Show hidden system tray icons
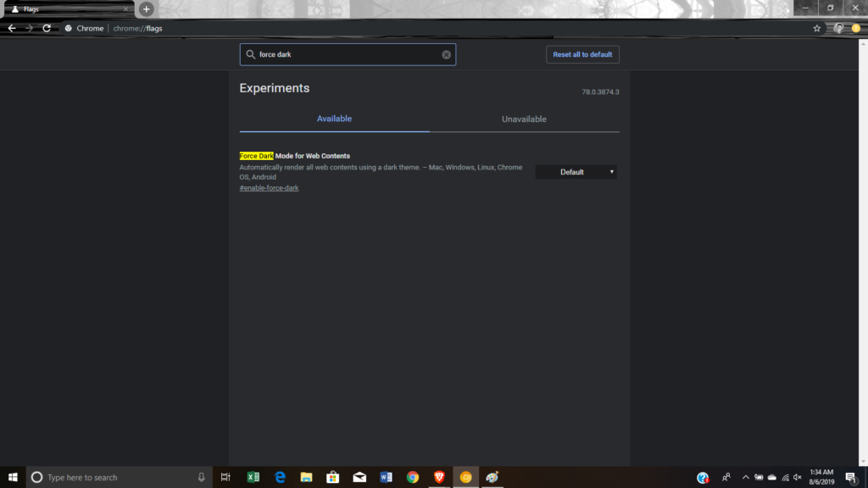This screenshot has height=488, width=868. pyautogui.click(x=746, y=477)
